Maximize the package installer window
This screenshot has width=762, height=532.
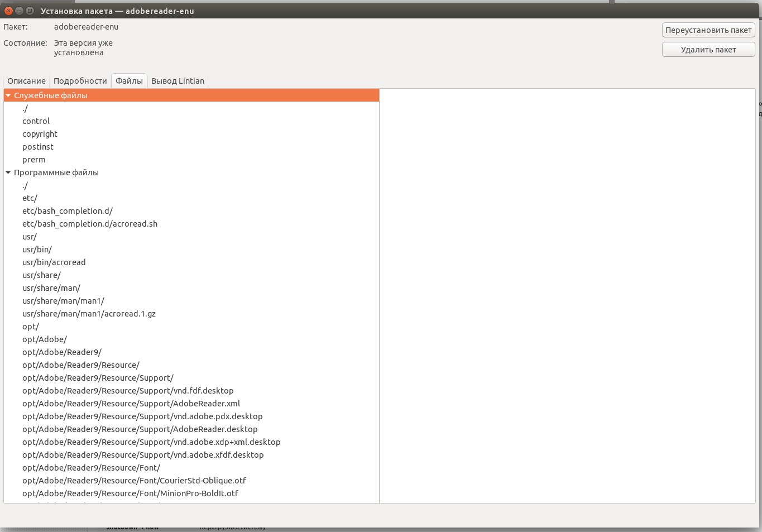pos(30,11)
